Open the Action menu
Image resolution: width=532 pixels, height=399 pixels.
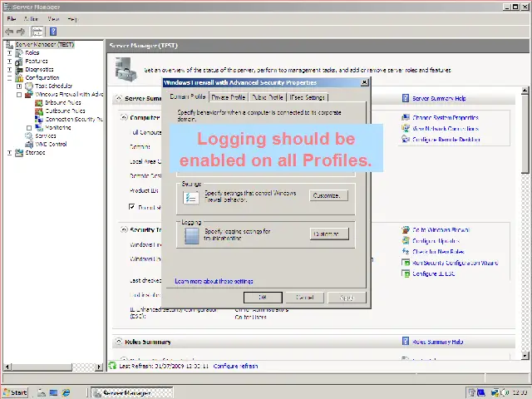pyautogui.click(x=31, y=19)
